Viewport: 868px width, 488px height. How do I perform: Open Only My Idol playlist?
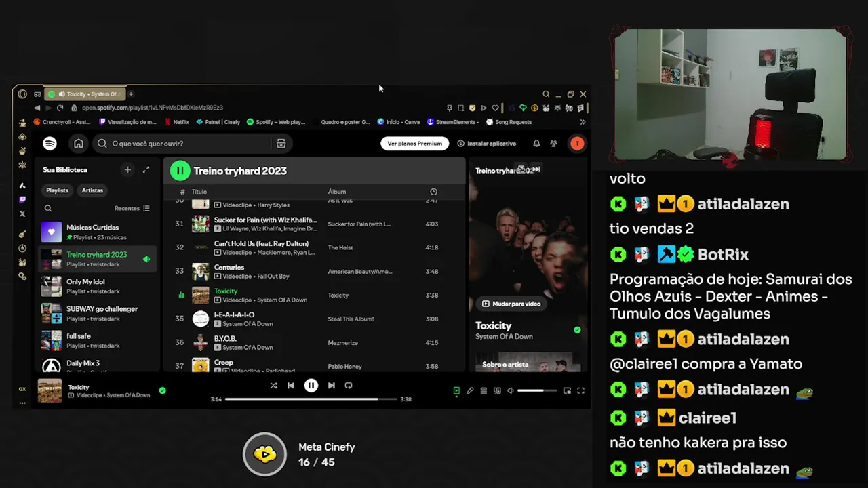tap(98, 286)
